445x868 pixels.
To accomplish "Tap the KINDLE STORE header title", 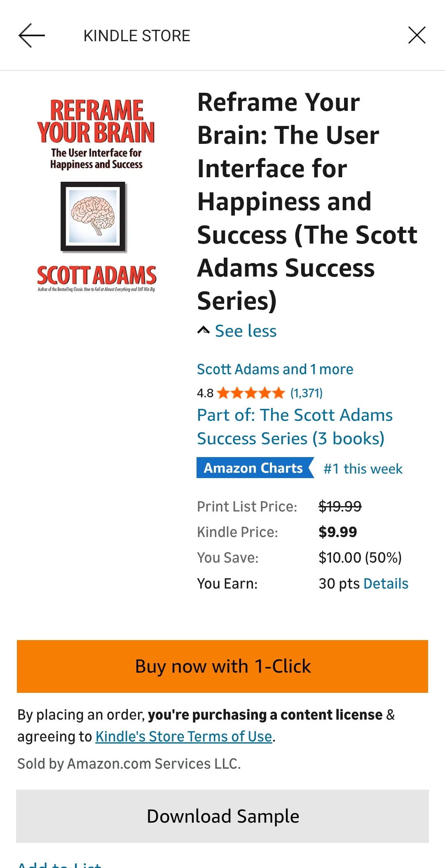I will (x=137, y=36).
